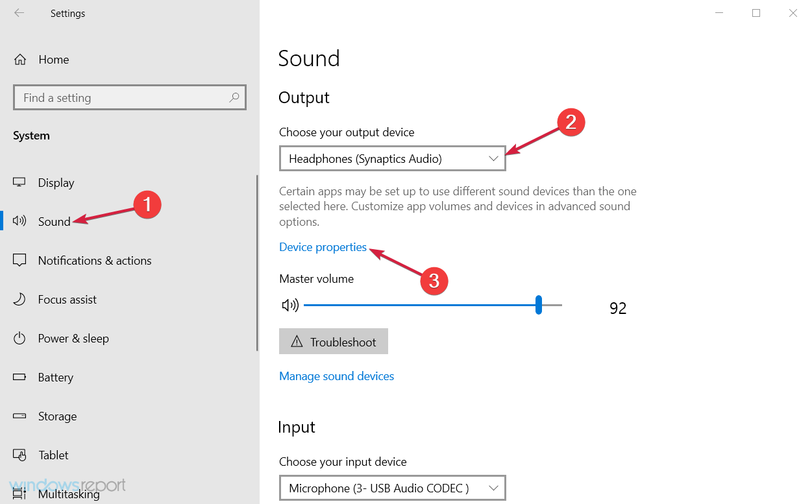Open Device properties link
Screen dimensions: 812x504
323,247
